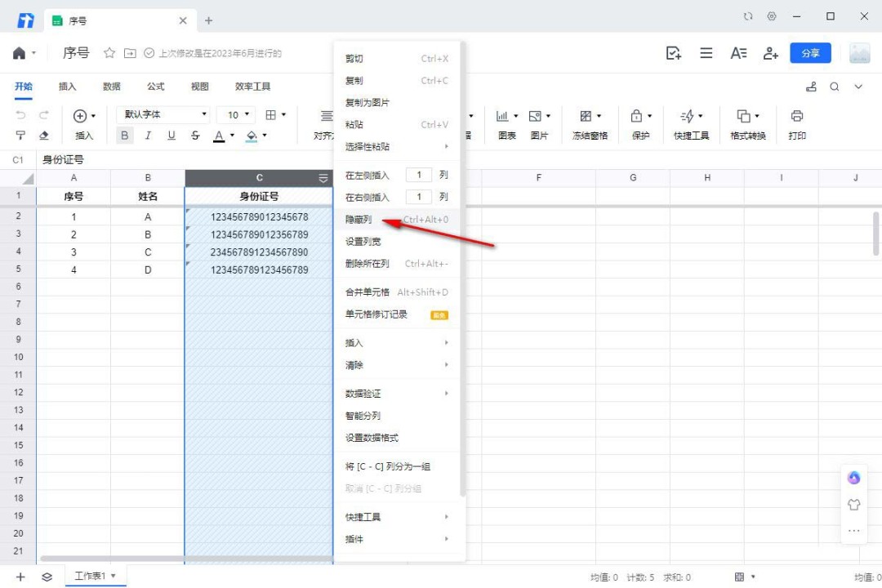Click the add collaborator icon
Viewport: 882px width, 588px height.
[770, 53]
